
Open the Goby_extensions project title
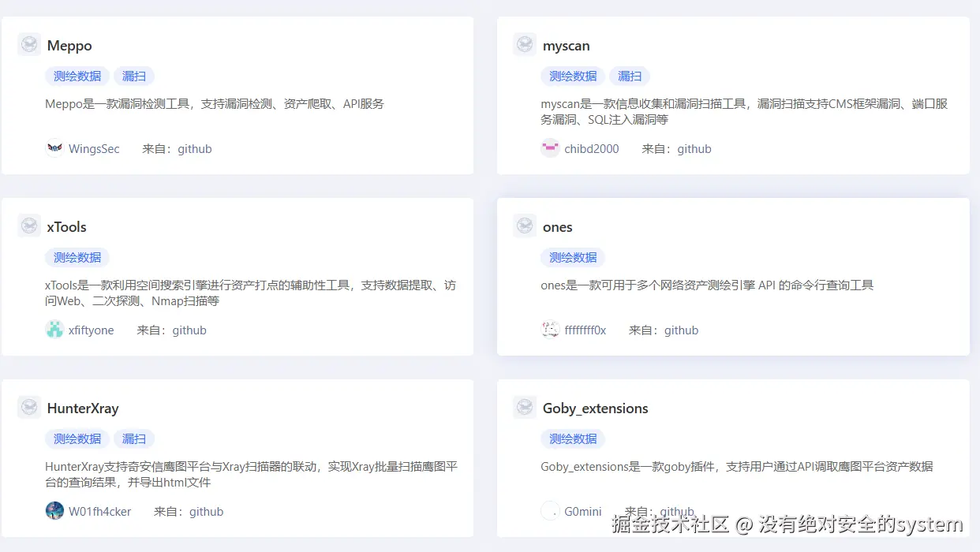coord(595,408)
